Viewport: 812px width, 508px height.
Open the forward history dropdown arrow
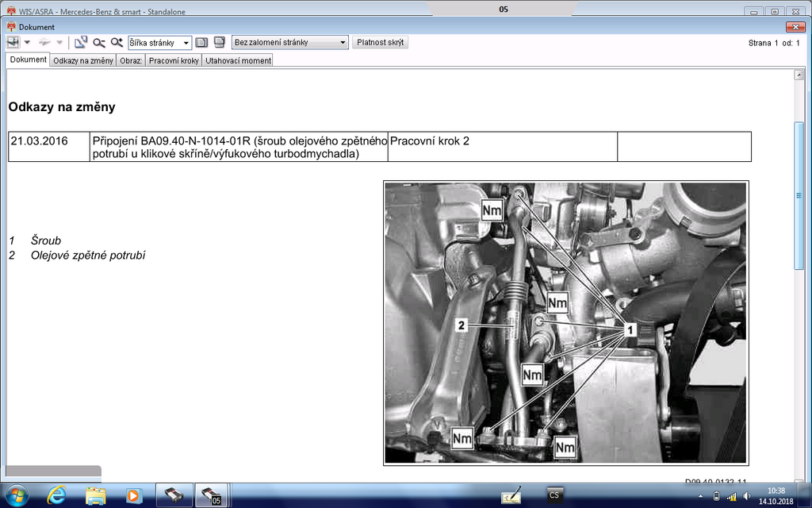coord(59,43)
